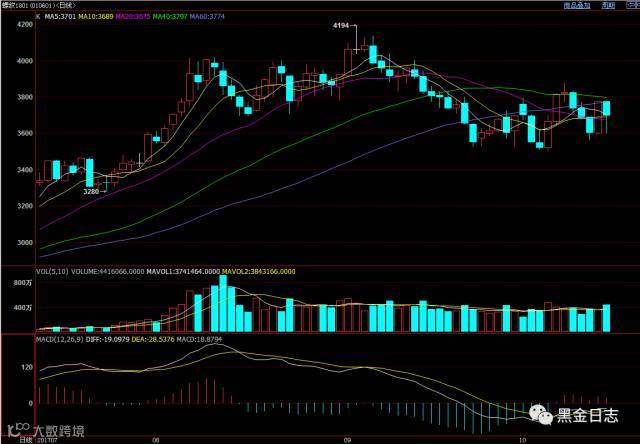
Task: Click the blue MA60:3774 label
Action: point(207,17)
